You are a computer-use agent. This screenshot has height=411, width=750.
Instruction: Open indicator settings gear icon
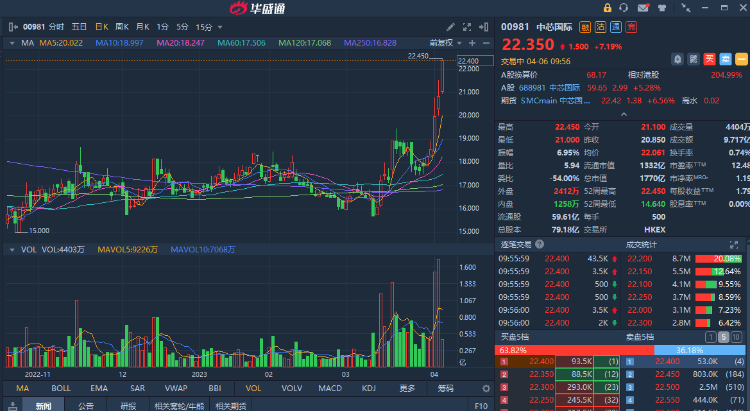(486, 389)
